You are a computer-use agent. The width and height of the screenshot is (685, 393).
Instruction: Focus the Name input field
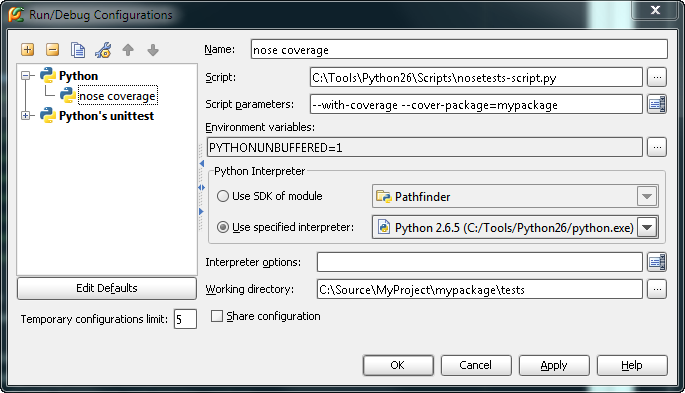459,49
